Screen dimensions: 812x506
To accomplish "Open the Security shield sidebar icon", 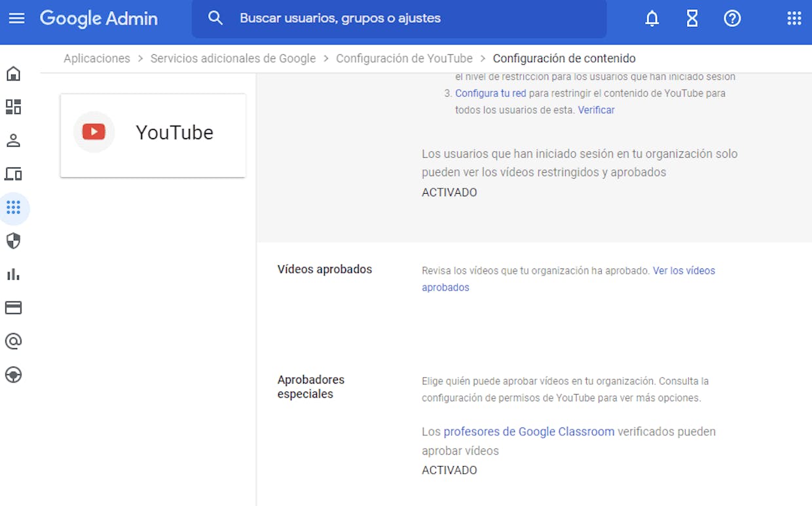I will (13, 241).
